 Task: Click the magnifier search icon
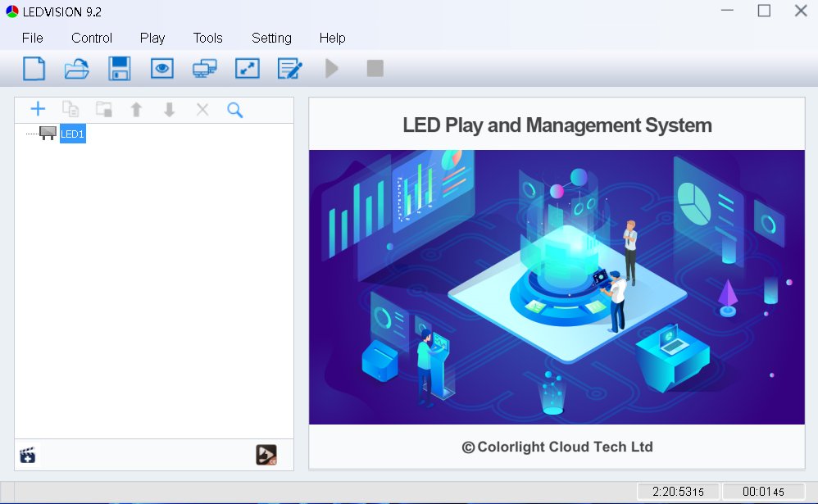[x=235, y=110]
